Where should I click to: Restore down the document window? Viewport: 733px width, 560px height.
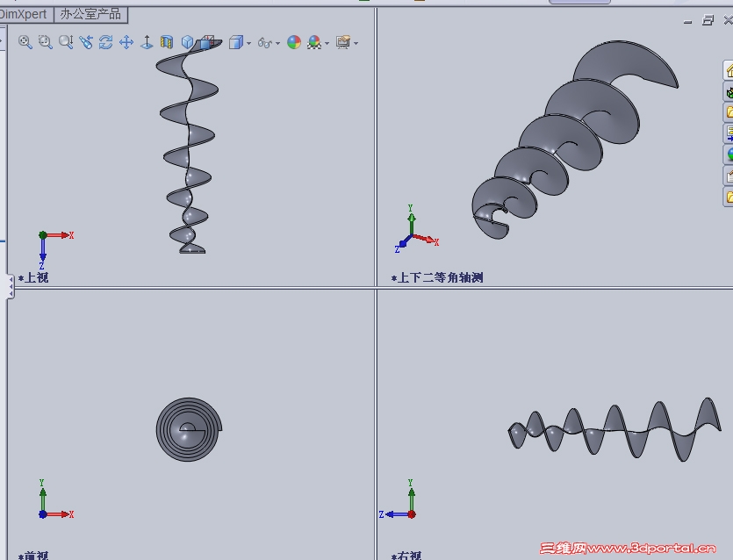(x=708, y=20)
